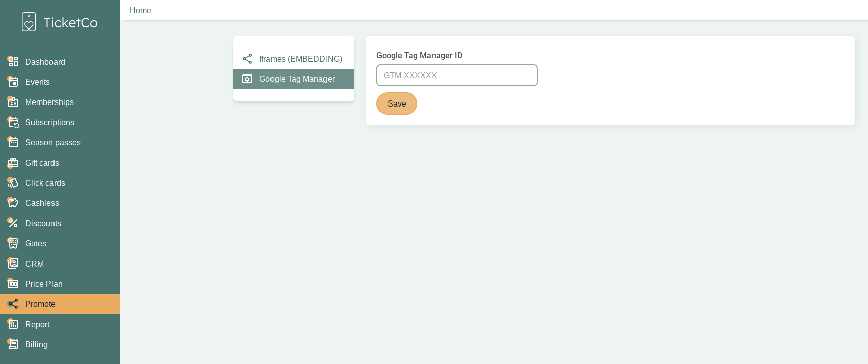The height and width of the screenshot is (364, 868).
Task: Select Gates in sidebar
Action: (60, 243)
